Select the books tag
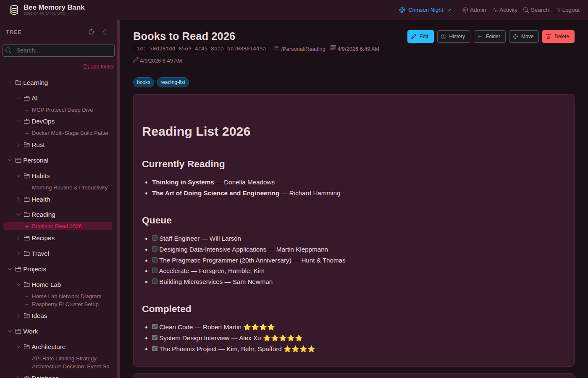588x378 pixels. pyautogui.click(x=144, y=82)
